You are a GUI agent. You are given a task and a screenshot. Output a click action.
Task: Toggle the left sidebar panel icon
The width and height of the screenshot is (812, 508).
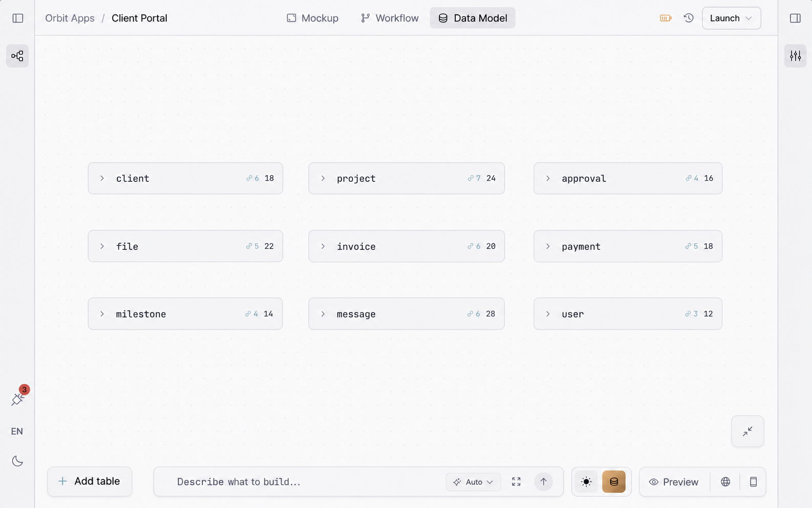pos(18,18)
